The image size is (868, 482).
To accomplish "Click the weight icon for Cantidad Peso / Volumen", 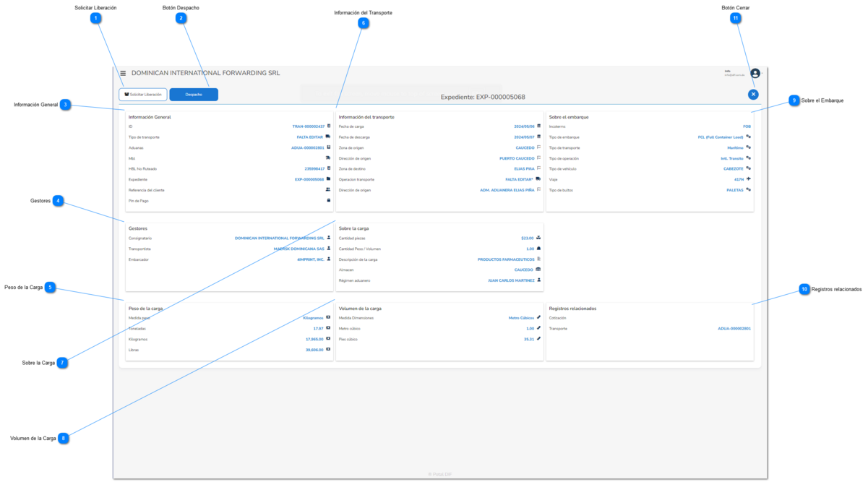I will 538,249.
